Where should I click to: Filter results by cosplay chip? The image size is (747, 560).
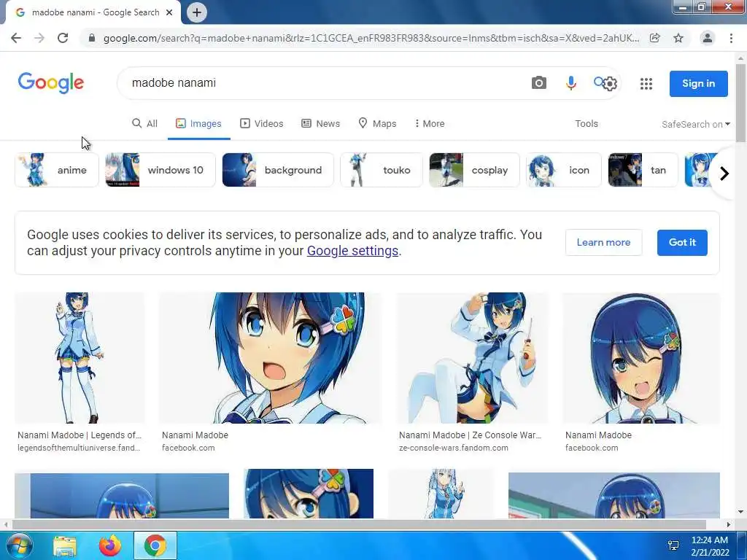coord(474,170)
